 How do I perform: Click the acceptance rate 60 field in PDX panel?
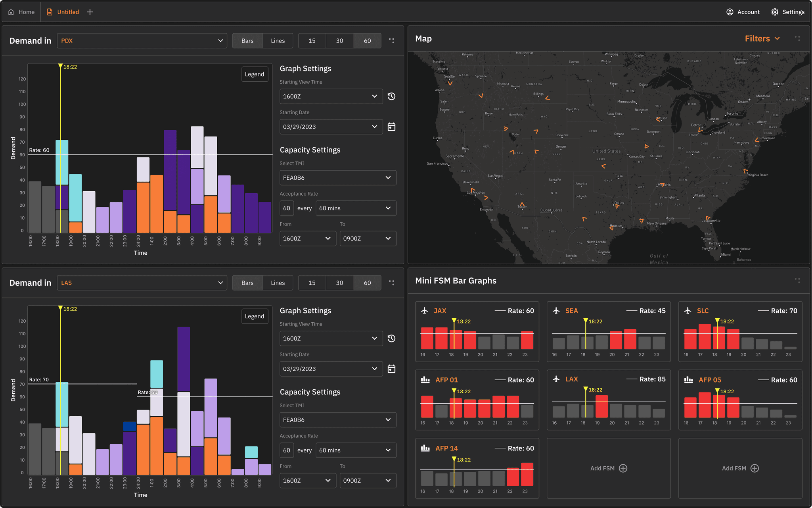(287, 208)
